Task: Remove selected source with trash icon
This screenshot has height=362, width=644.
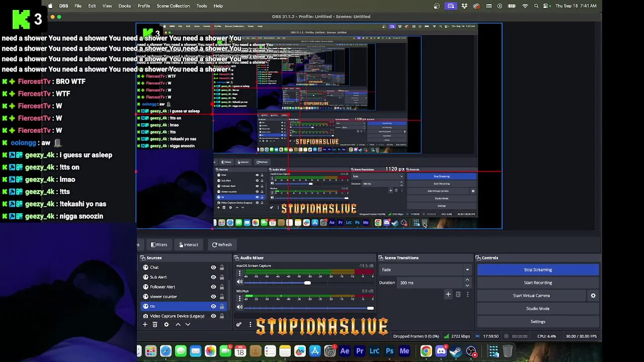Action: pos(155,325)
